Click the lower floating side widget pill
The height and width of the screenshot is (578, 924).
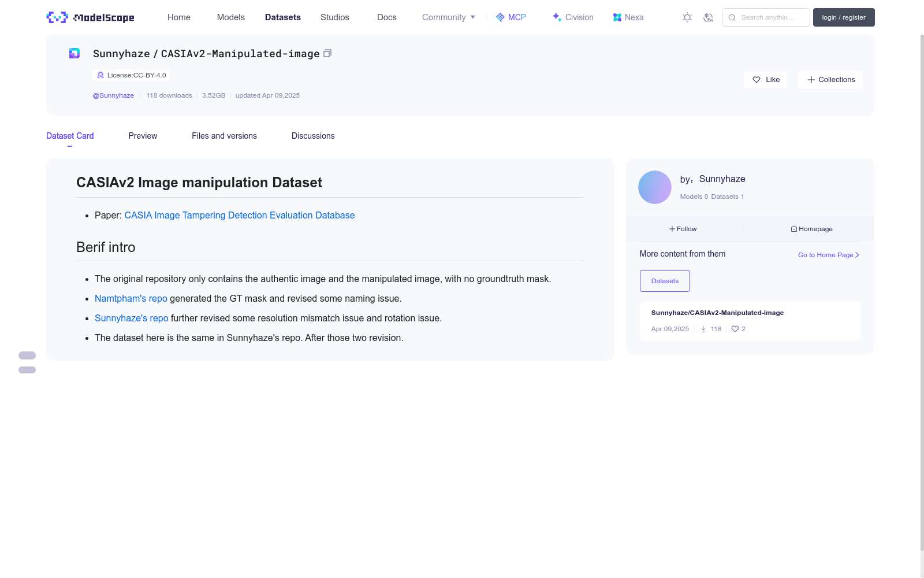tap(27, 370)
